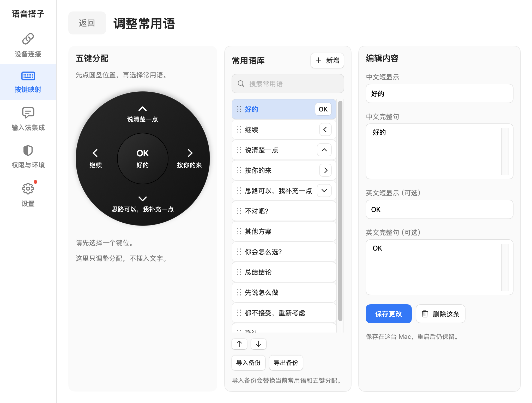
Task: Click the 导入备份 button
Action: coord(248,363)
